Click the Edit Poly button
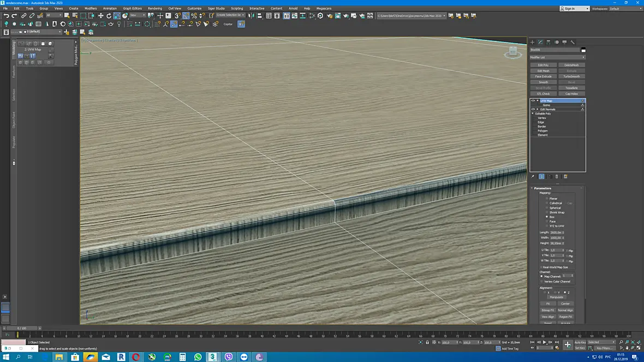Screen dimensions: 644x362 pos(543,65)
